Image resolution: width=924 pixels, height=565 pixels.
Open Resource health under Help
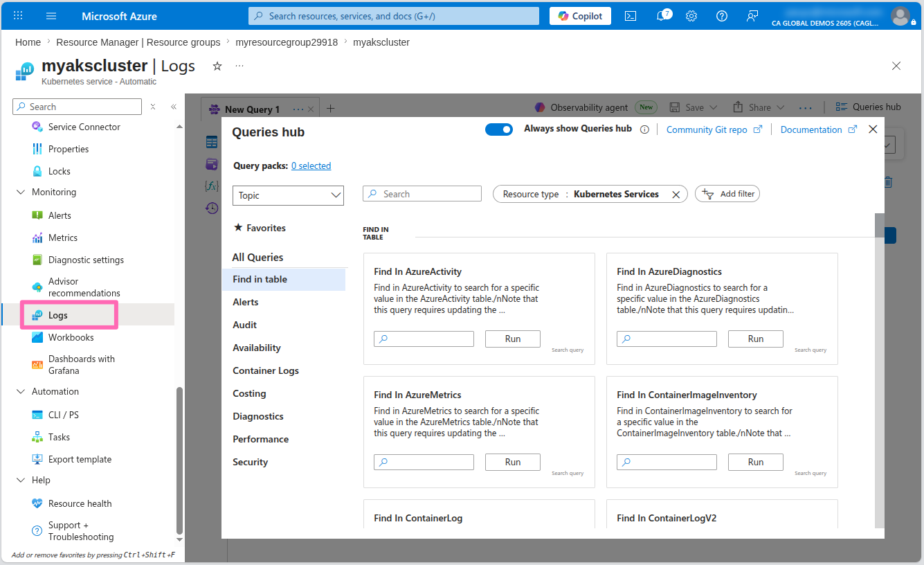coord(80,503)
